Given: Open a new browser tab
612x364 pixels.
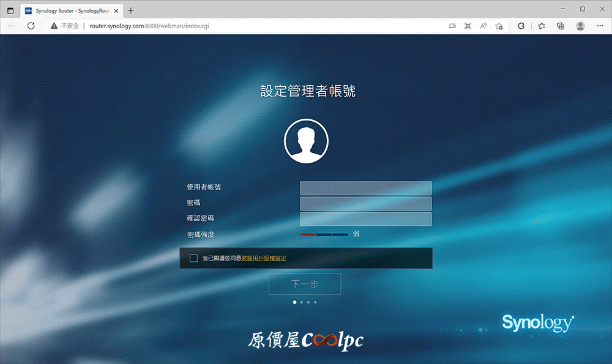Looking at the screenshot, I should (x=131, y=10).
